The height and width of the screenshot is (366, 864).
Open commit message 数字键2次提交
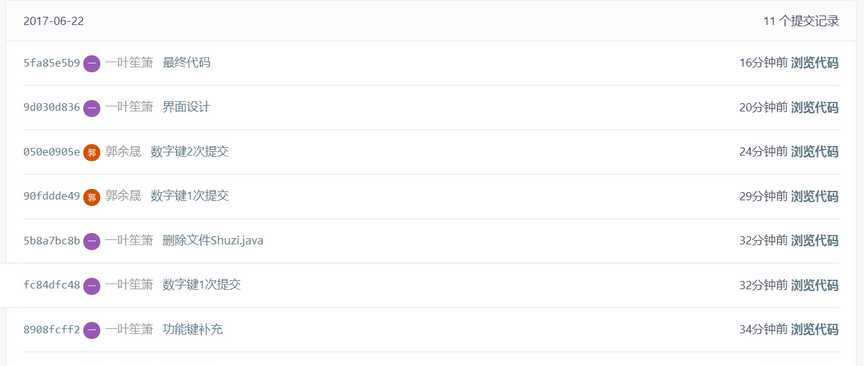[x=190, y=152]
